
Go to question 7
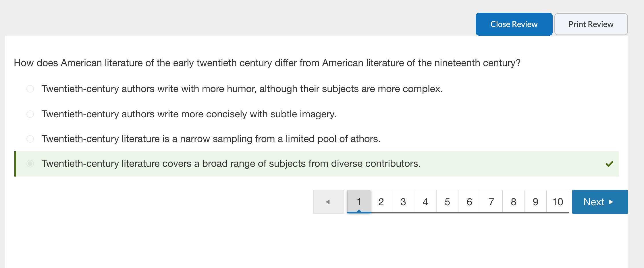point(491,202)
